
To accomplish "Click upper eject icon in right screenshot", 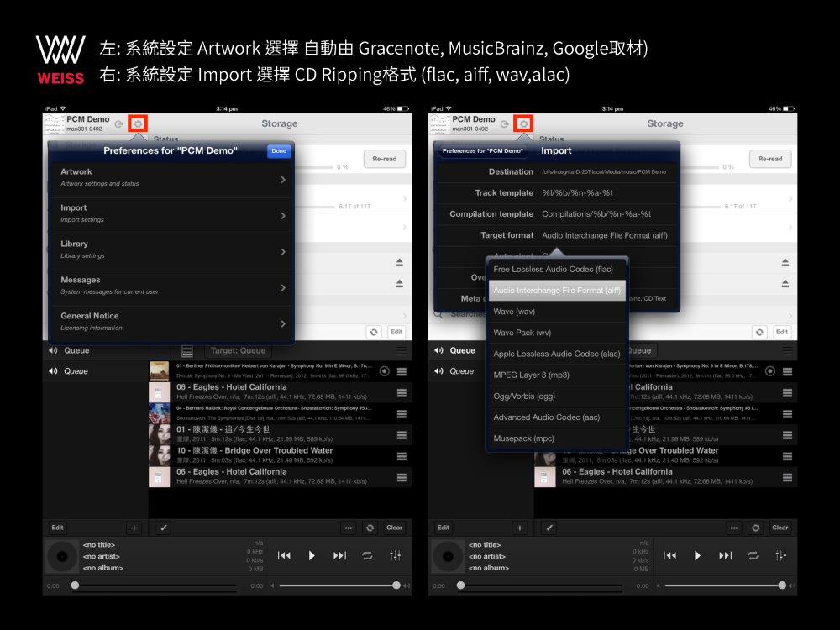I will [785, 262].
